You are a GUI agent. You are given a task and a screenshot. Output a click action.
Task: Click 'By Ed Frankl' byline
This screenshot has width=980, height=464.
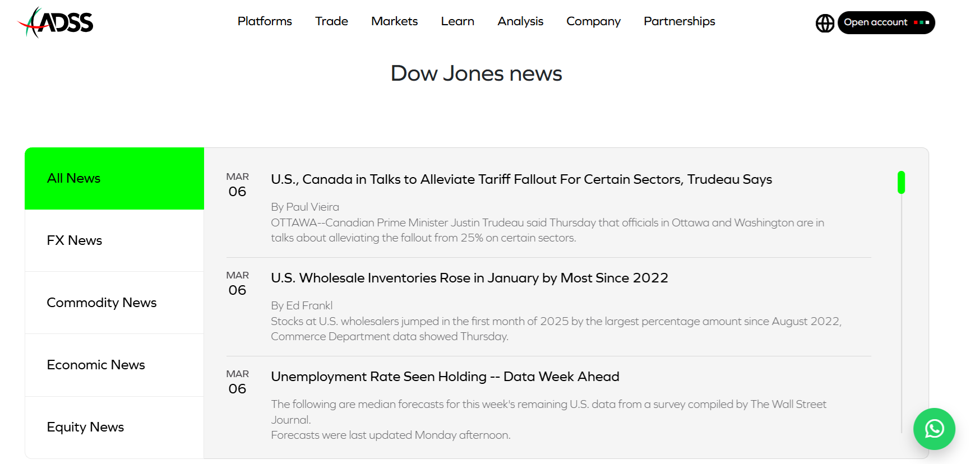pos(302,305)
